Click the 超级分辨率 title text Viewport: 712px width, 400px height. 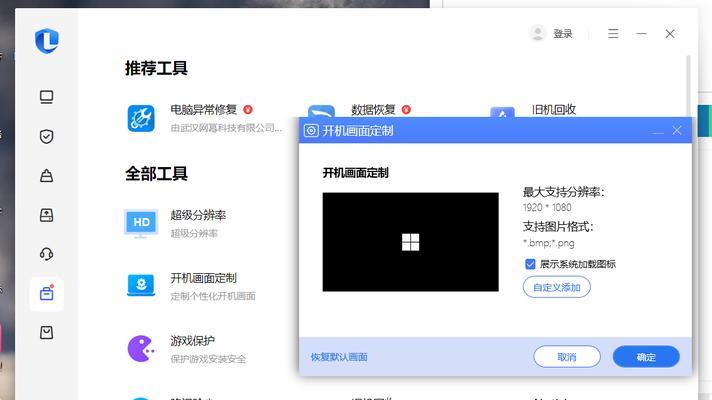198,215
